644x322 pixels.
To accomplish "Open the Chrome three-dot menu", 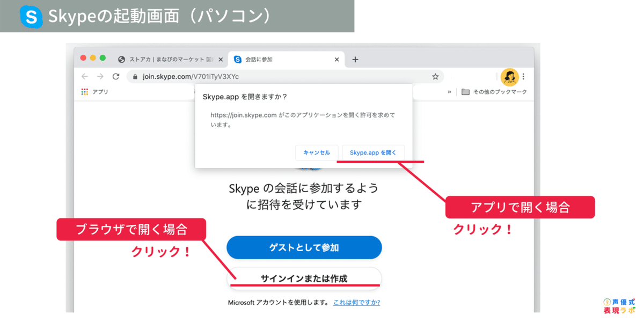I will 523,76.
